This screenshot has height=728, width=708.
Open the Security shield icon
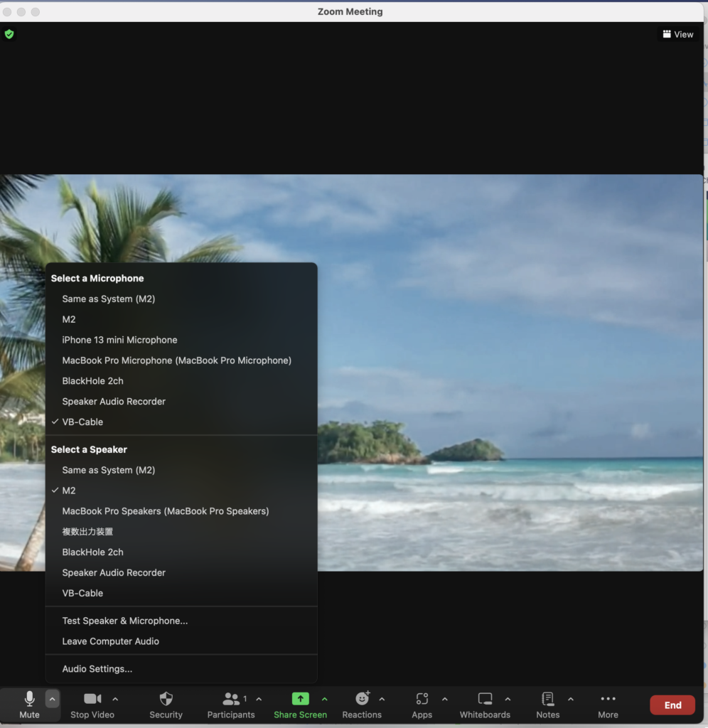click(x=166, y=699)
